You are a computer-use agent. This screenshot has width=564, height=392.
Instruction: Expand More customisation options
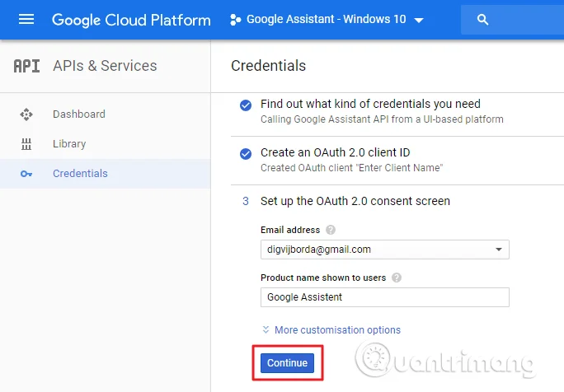(x=331, y=330)
